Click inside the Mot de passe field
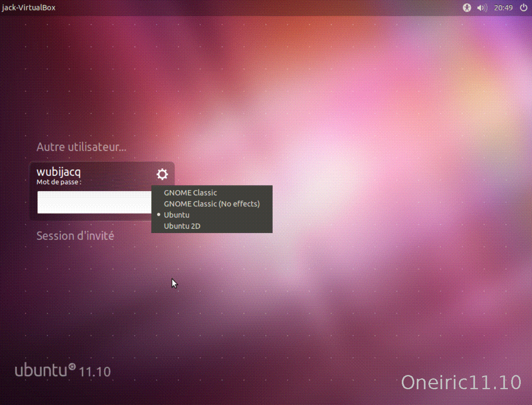 click(94, 202)
